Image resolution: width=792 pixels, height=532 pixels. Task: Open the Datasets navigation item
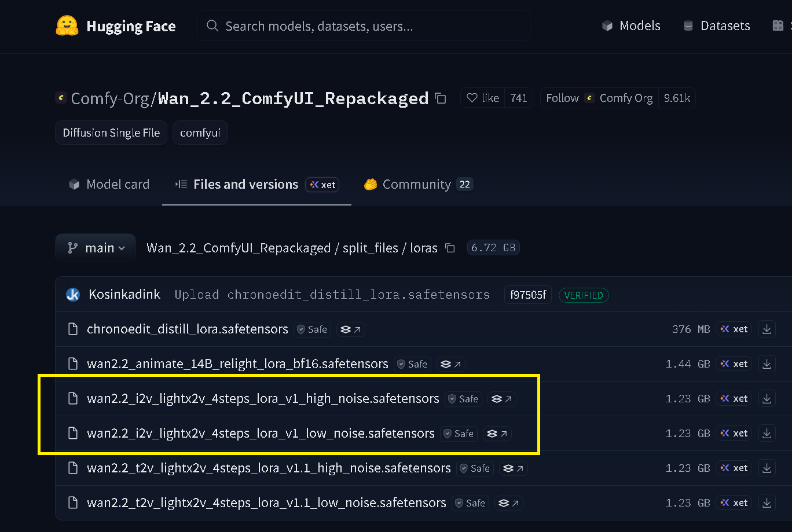[x=717, y=26]
